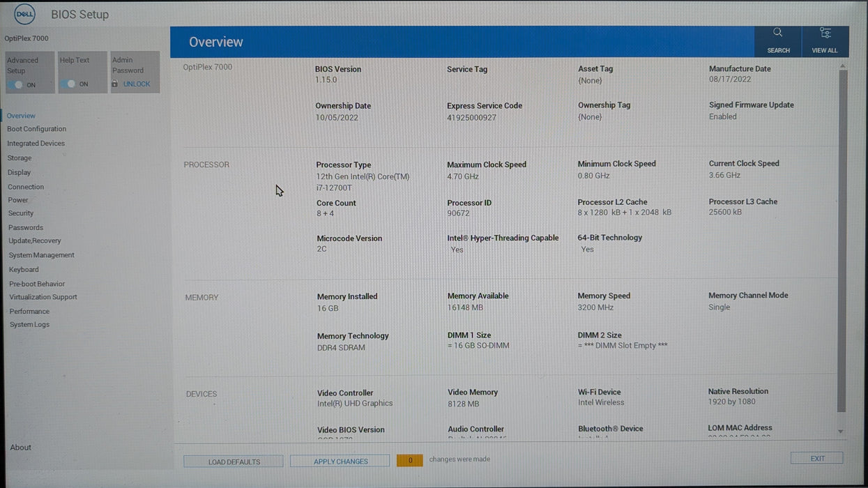Click the Microcode Version value 2C
The height and width of the screenshot is (488, 868).
click(x=321, y=249)
